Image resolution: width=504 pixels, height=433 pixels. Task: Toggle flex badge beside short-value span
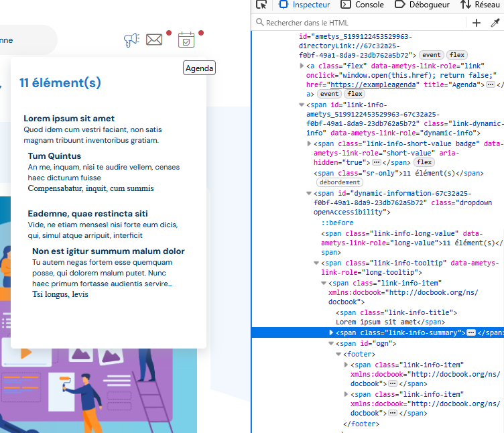pos(423,163)
